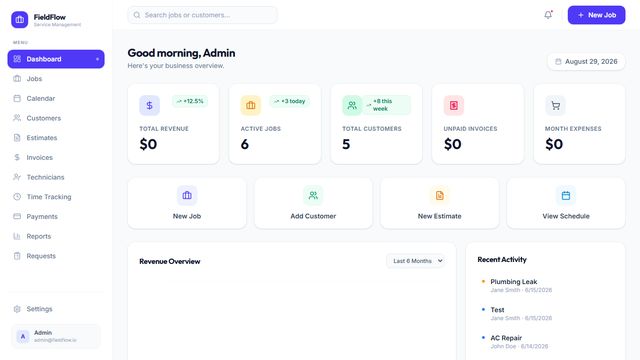The height and width of the screenshot is (360, 640).
Task: Click the Month Expenses cart icon
Action: click(555, 105)
